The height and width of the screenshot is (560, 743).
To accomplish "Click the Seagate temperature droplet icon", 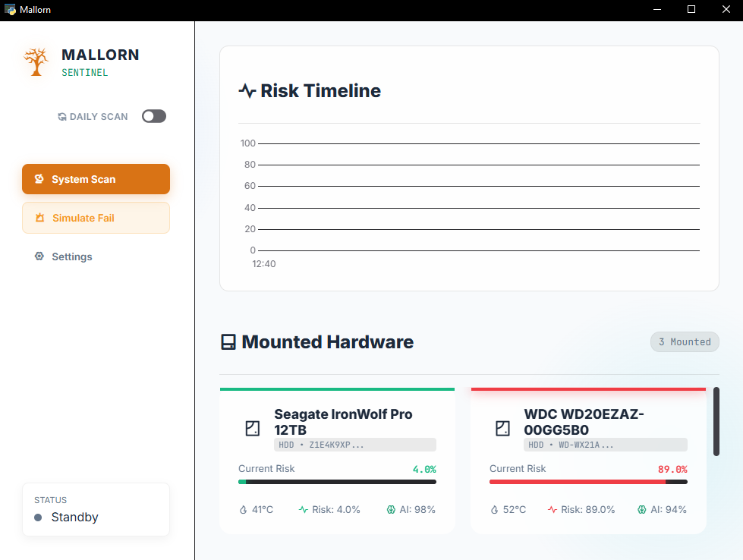I will [x=243, y=510].
